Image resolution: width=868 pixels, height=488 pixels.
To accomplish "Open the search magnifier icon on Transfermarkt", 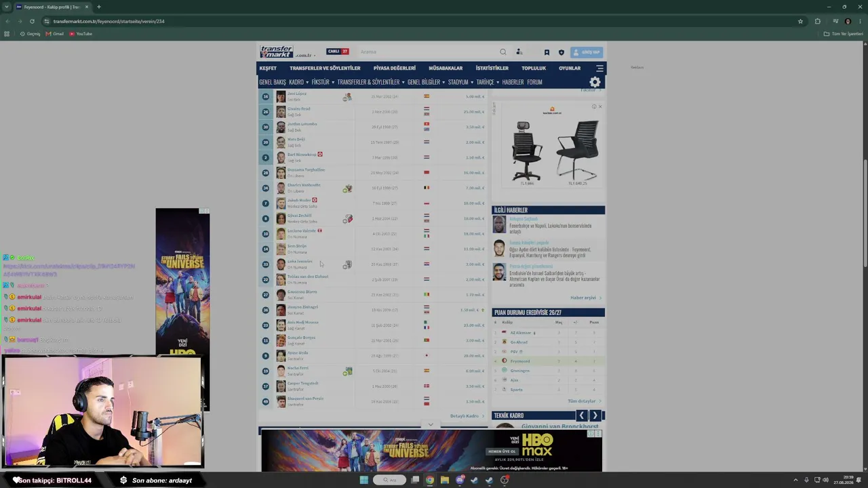I will tap(503, 52).
